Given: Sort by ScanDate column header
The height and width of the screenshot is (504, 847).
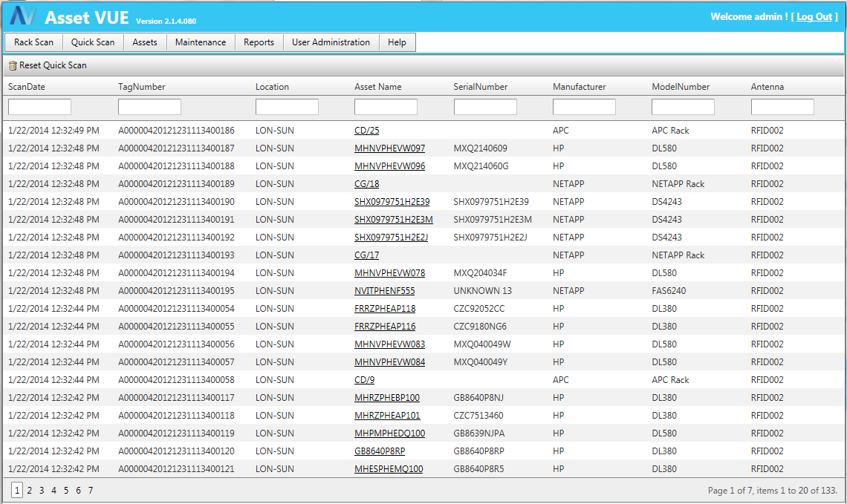Looking at the screenshot, I should pos(27,86).
